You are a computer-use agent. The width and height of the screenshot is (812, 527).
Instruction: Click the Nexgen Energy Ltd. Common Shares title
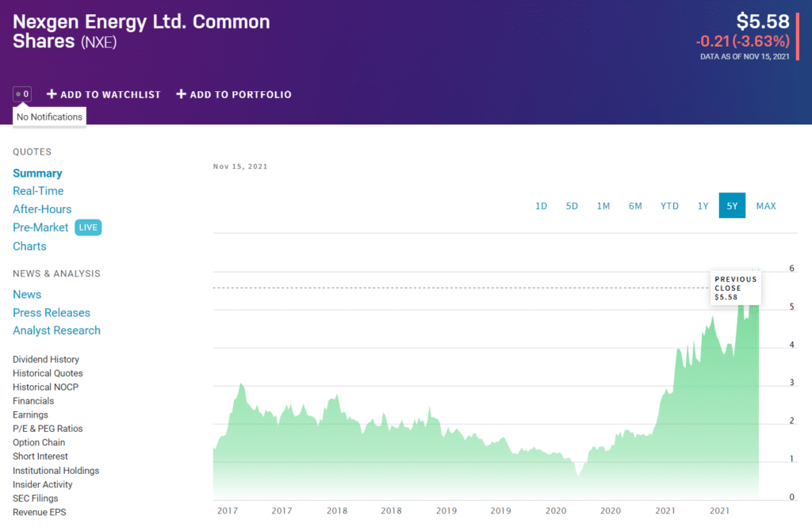tap(141, 31)
